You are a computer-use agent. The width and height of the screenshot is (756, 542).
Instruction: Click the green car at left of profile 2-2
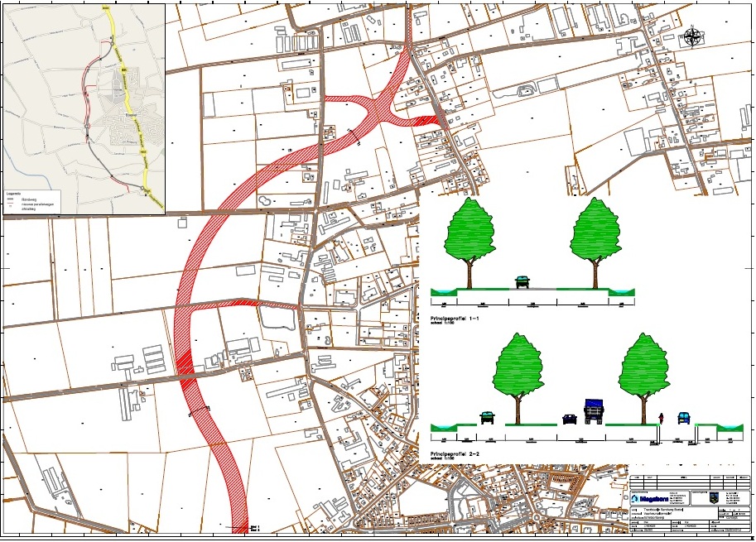tap(487, 417)
